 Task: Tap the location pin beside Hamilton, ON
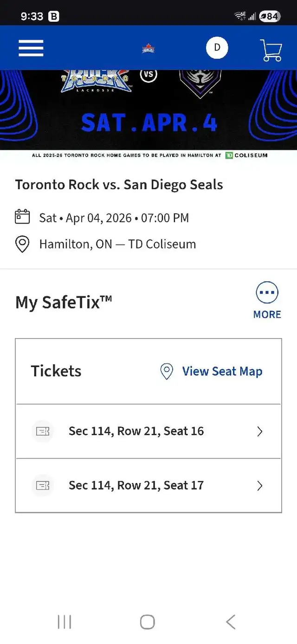(22, 244)
